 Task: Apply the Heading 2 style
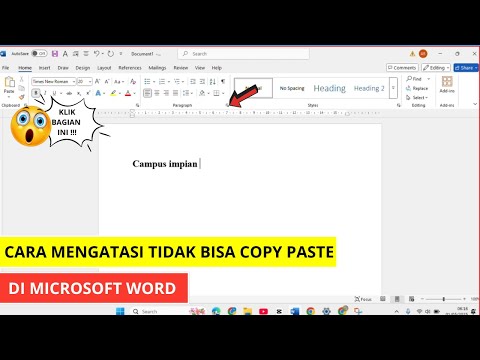pyautogui.click(x=369, y=88)
